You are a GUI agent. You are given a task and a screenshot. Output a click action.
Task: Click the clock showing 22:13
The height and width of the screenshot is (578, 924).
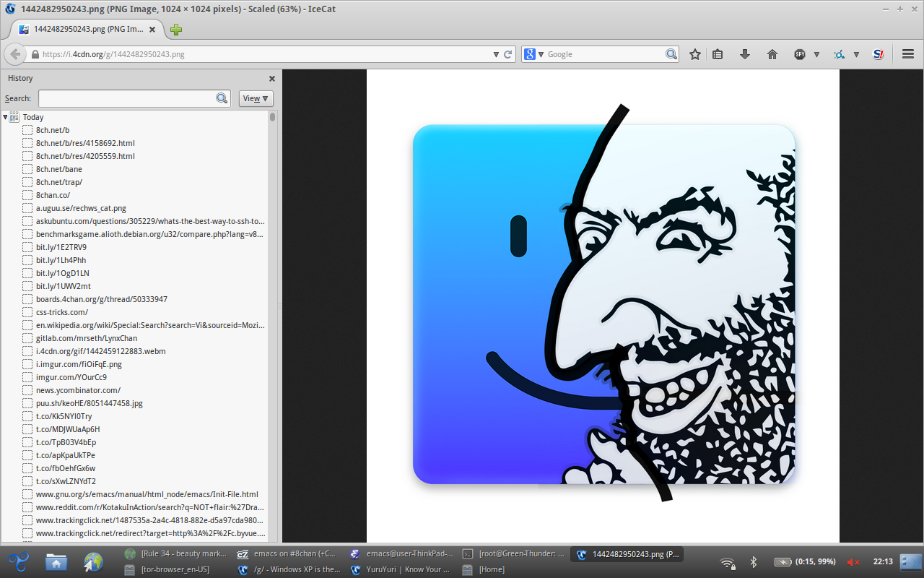pos(883,561)
